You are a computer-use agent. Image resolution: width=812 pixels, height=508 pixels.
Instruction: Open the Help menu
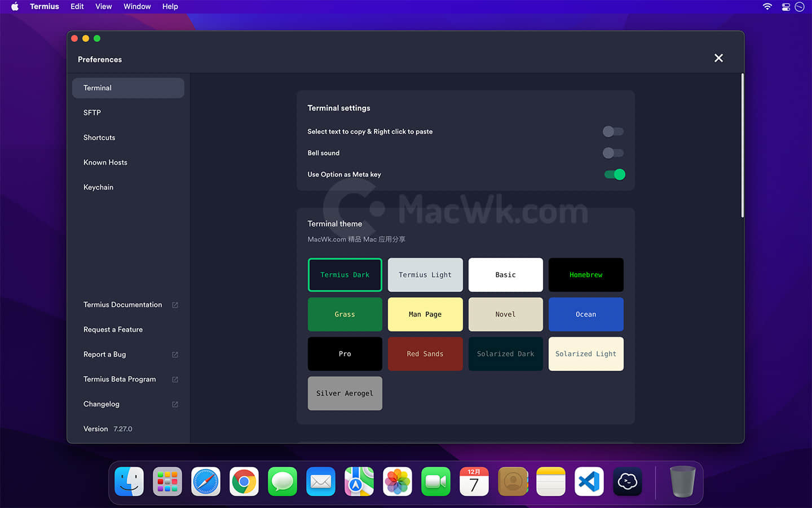[x=170, y=7]
